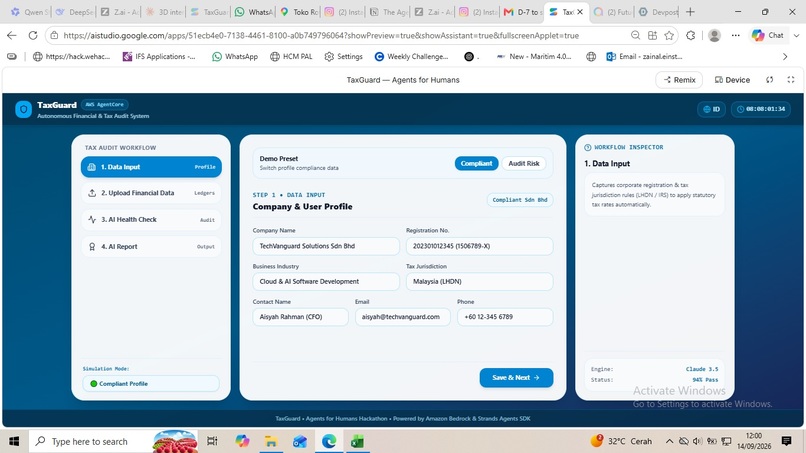Screen dimensions: 806x453
Task: Open Task View from the taskbar
Action: tap(212, 441)
